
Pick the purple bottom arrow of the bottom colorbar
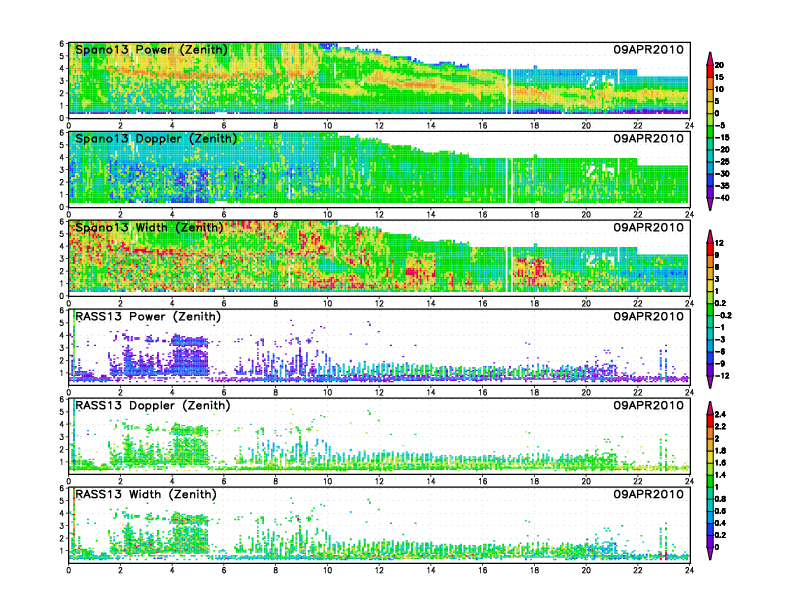[x=710, y=553]
